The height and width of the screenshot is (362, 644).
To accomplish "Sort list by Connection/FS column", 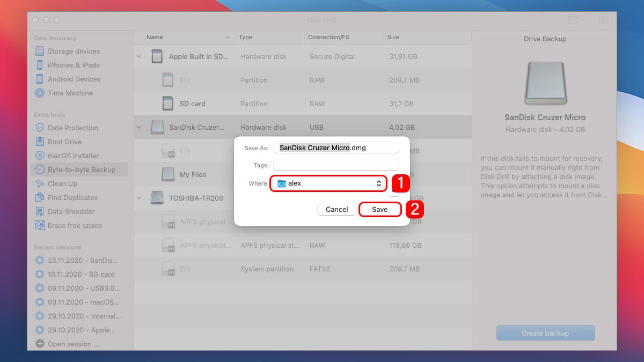I will click(x=344, y=38).
